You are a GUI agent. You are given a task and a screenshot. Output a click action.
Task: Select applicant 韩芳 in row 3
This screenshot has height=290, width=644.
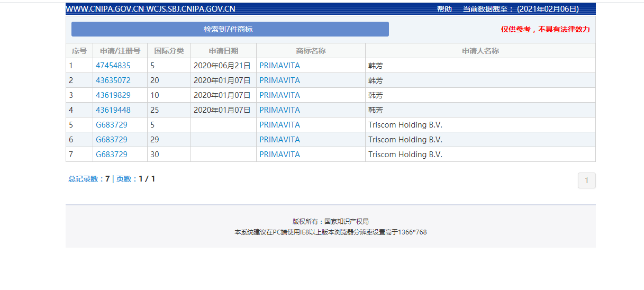375,95
